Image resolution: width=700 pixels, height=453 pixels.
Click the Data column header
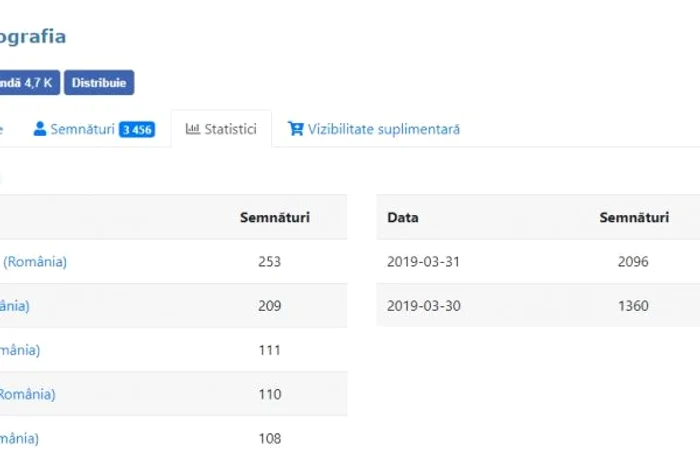403,217
